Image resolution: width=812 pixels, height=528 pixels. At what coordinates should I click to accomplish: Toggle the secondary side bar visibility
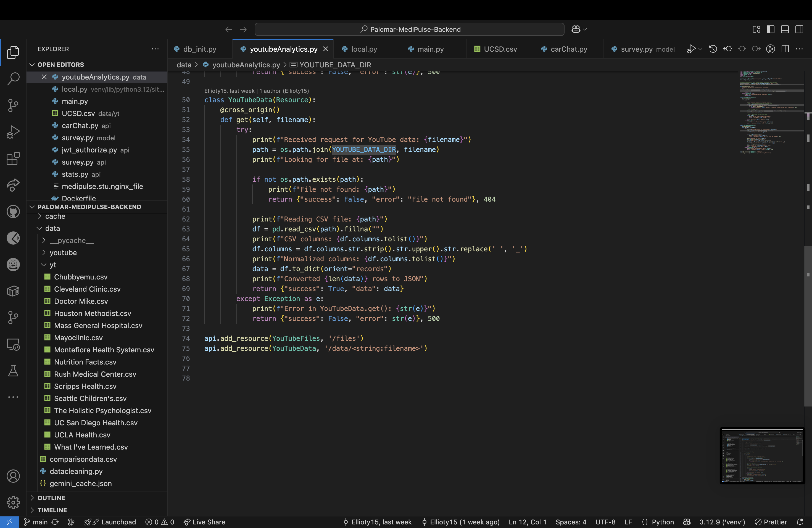pyautogui.click(x=799, y=29)
